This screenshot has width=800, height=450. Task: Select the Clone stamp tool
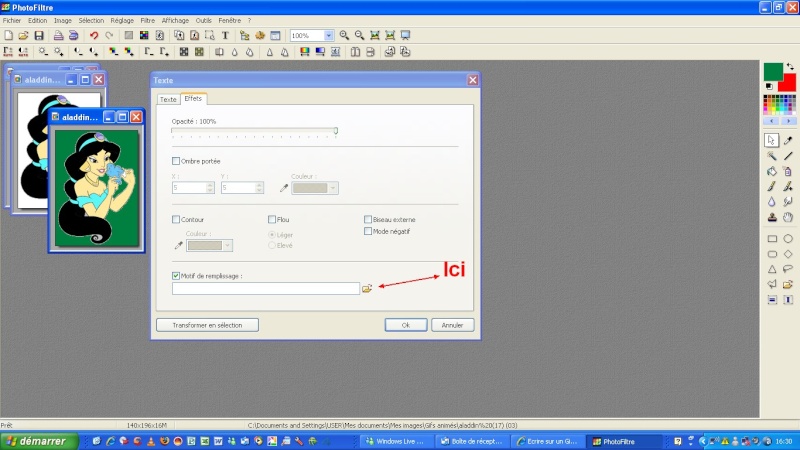pos(772,217)
